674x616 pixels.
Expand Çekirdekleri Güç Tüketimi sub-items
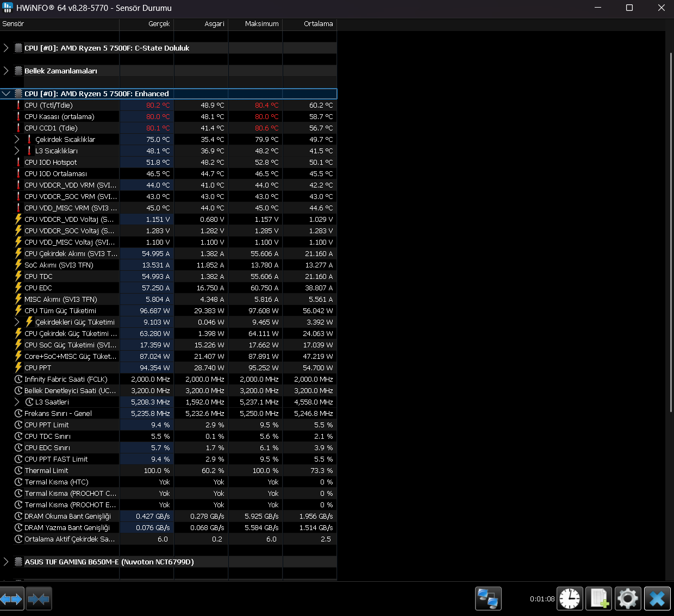click(x=17, y=322)
